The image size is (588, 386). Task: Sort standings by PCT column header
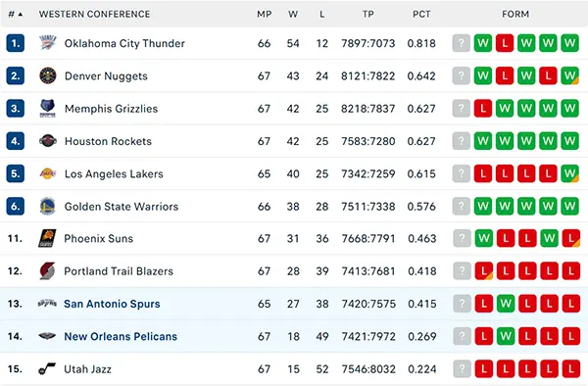pos(421,15)
